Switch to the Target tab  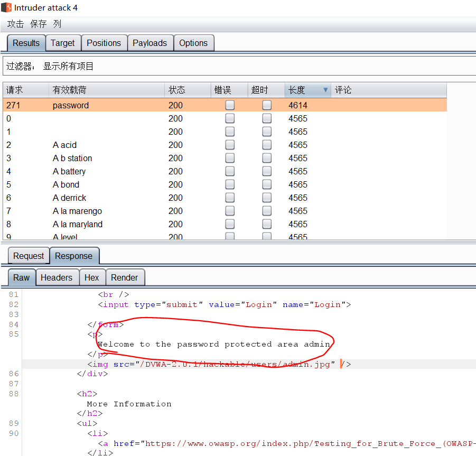pyautogui.click(x=62, y=43)
